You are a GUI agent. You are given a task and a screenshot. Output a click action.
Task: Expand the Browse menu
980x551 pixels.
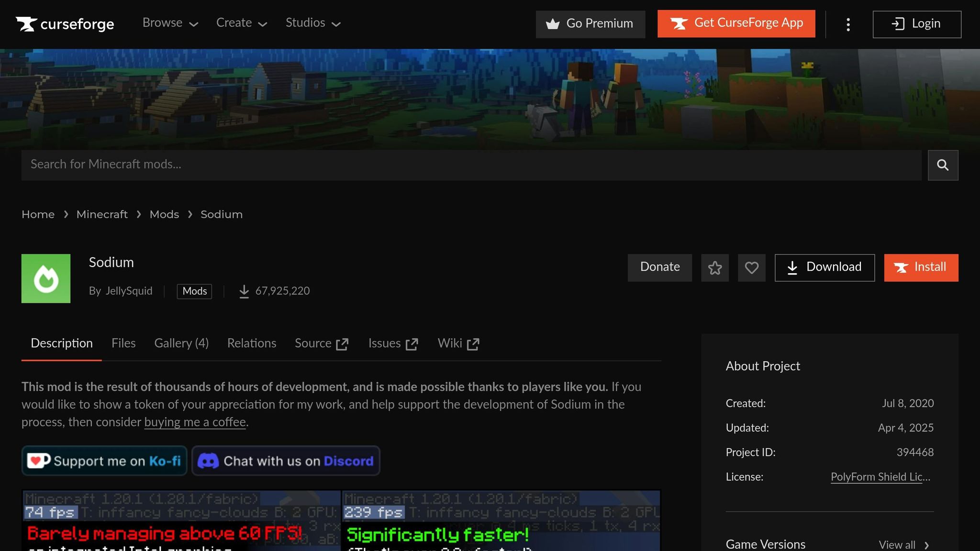click(170, 23)
